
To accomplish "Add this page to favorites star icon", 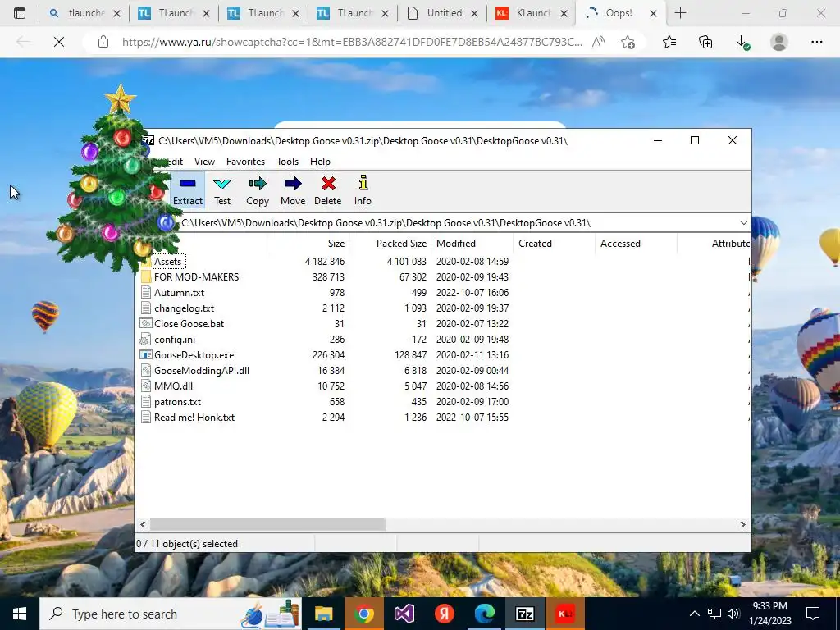I will pos(628,42).
